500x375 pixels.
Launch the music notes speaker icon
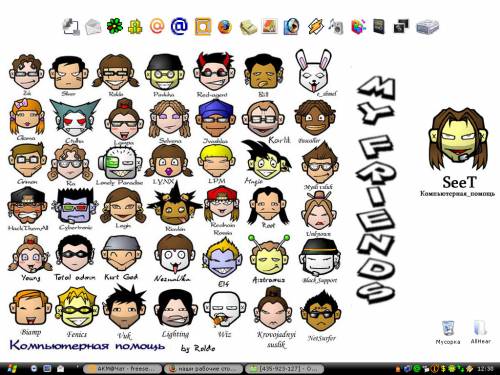coord(336,26)
